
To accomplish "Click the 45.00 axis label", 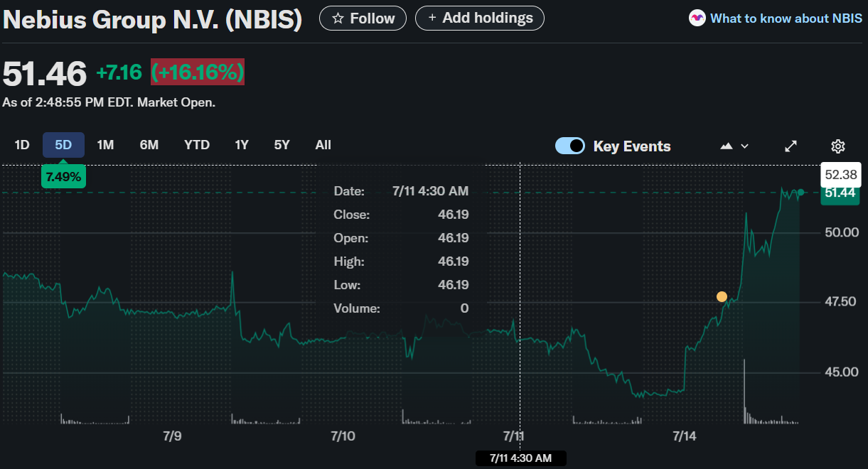I will point(842,372).
